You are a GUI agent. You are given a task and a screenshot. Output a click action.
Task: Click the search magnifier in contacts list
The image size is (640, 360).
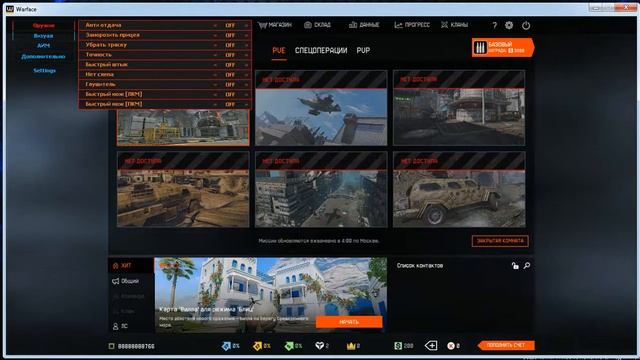(x=527, y=266)
